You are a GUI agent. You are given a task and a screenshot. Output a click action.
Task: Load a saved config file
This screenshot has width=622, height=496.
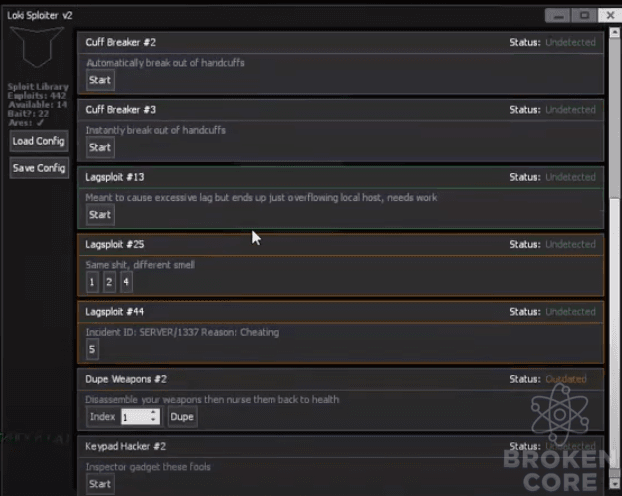click(38, 141)
